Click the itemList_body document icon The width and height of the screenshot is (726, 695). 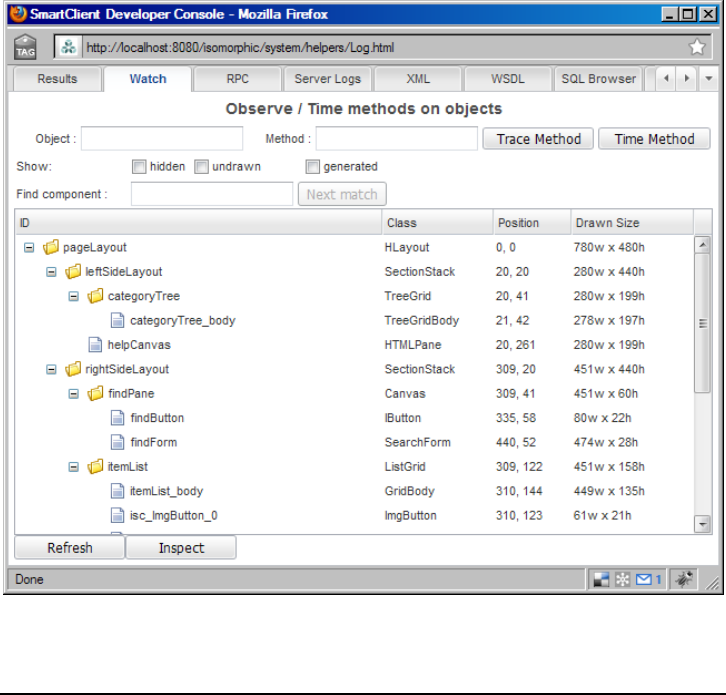pyautogui.click(x=118, y=491)
